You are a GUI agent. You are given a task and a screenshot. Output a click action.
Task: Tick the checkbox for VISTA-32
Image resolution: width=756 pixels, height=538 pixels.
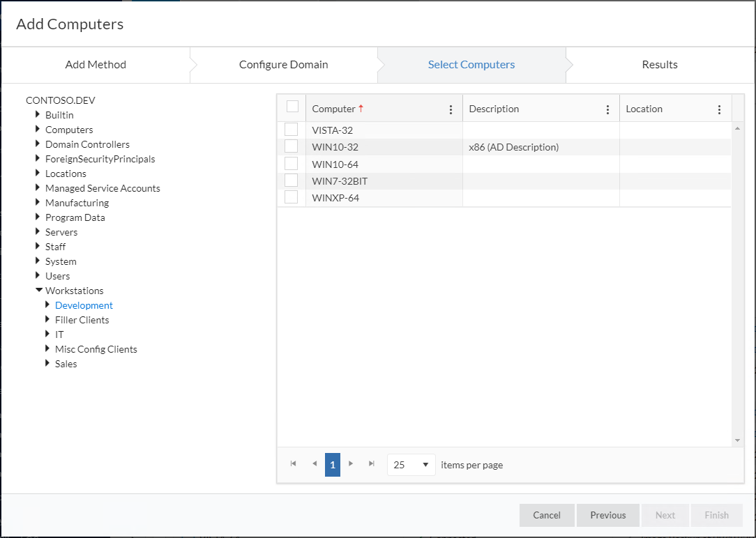tap(291, 130)
